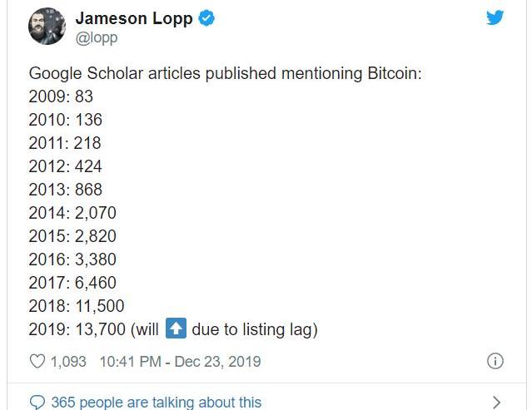Select the tweet heading about Google Scholar
The width and height of the screenshot is (532, 410).
click(x=226, y=73)
